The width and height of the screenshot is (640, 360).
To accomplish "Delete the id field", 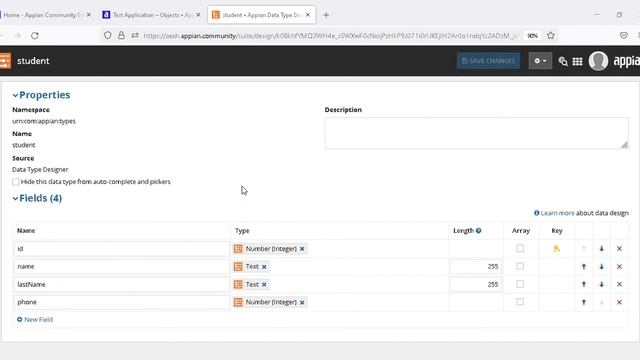I will click(619, 249).
